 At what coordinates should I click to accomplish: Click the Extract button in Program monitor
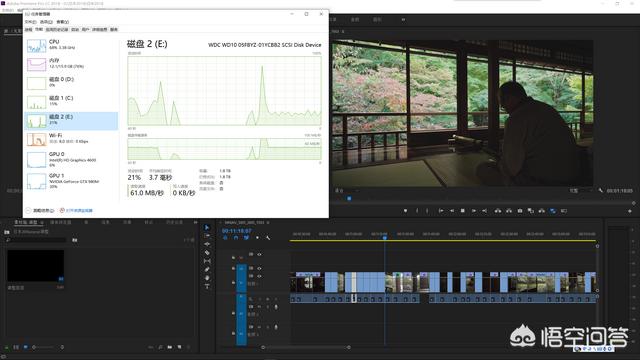pyautogui.click(x=509, y=211)
